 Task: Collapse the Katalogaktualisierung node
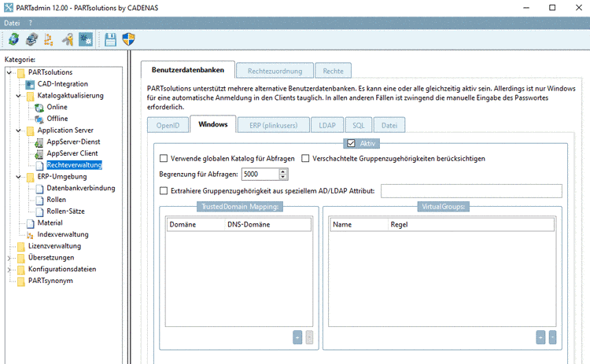click(x=18, y=95)
